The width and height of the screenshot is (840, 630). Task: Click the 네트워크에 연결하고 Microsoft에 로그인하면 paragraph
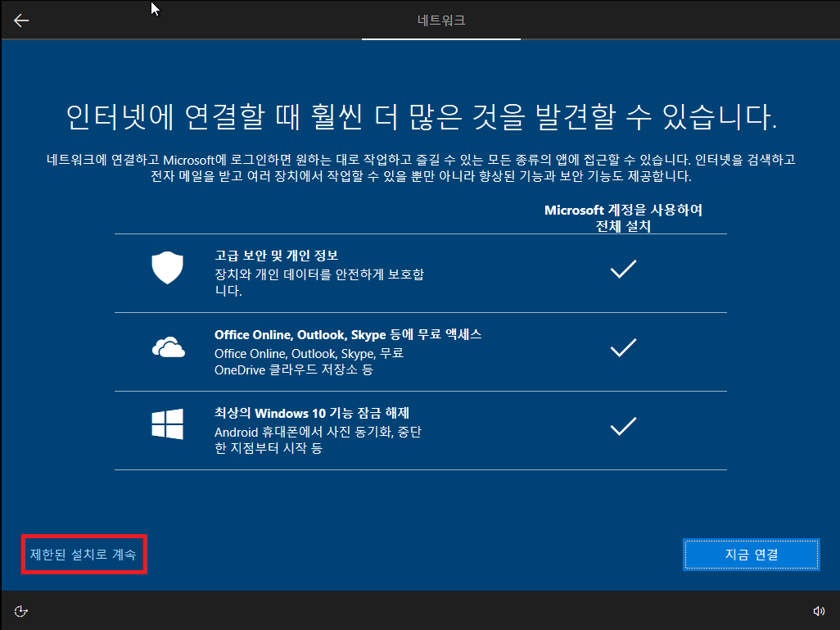tap(421, 168)
